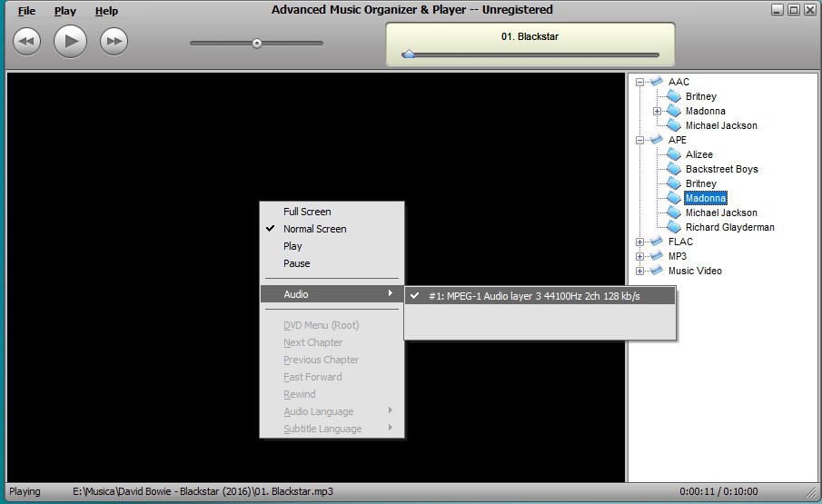The image size is (822, 504).
Task: Expand the MP3 tree node
Action: click(640, 256)
